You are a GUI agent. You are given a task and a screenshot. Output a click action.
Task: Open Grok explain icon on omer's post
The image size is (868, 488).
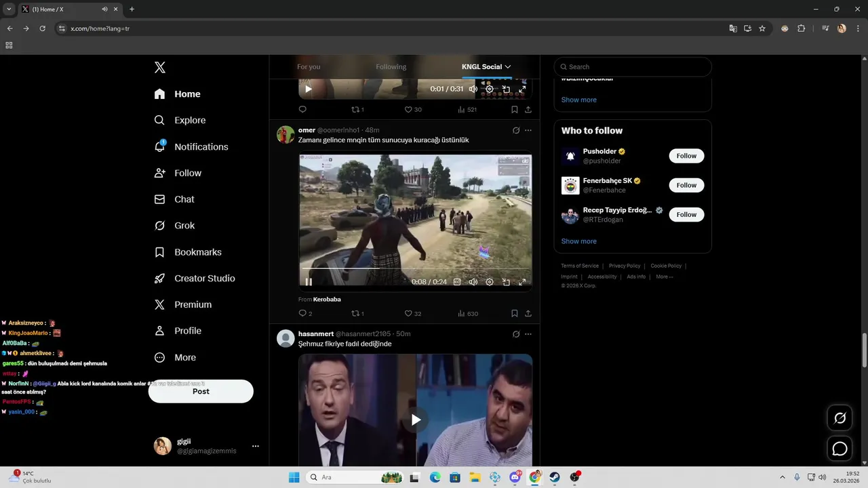(x=516, y=130)
